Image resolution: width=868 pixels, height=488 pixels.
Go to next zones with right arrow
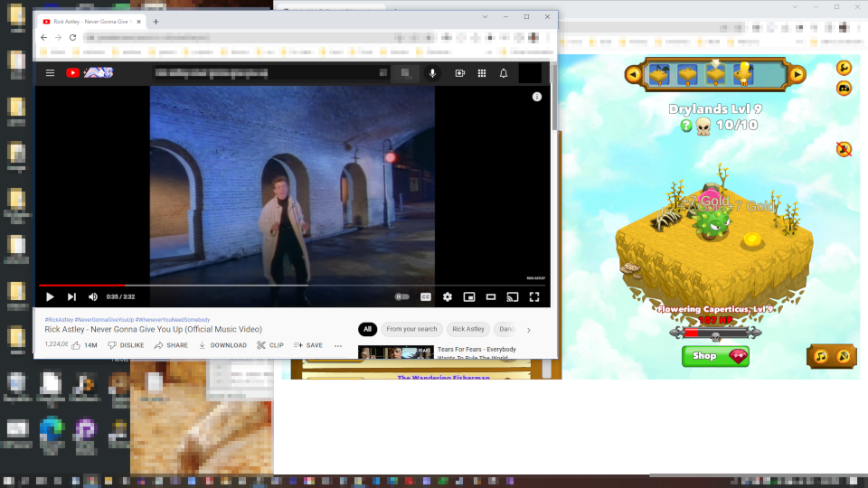[797, 74]
